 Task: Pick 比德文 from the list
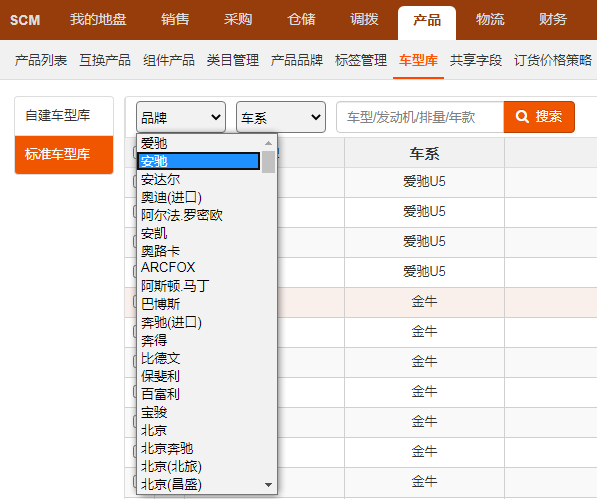199,358
